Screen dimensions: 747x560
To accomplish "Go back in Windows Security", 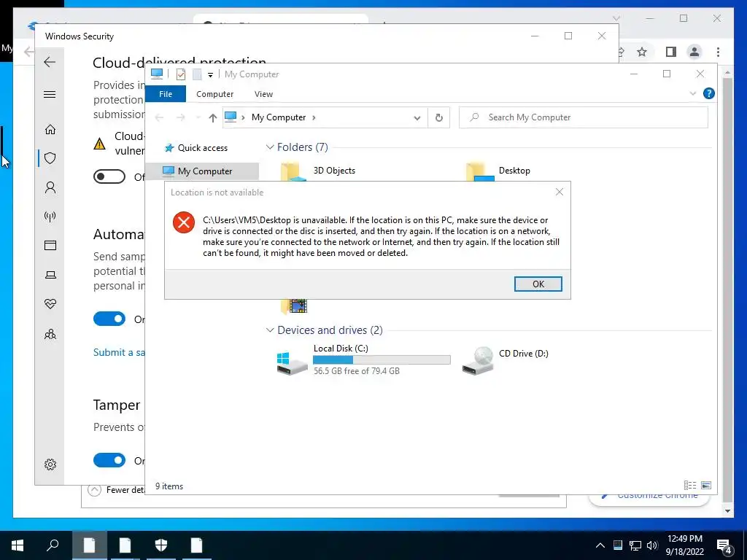I will click(x=50, y=62).
